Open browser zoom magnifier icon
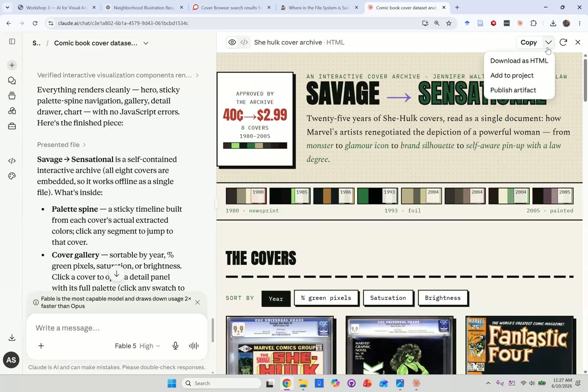The width and height of the screenshot is (588, 392). coord(437,23)
